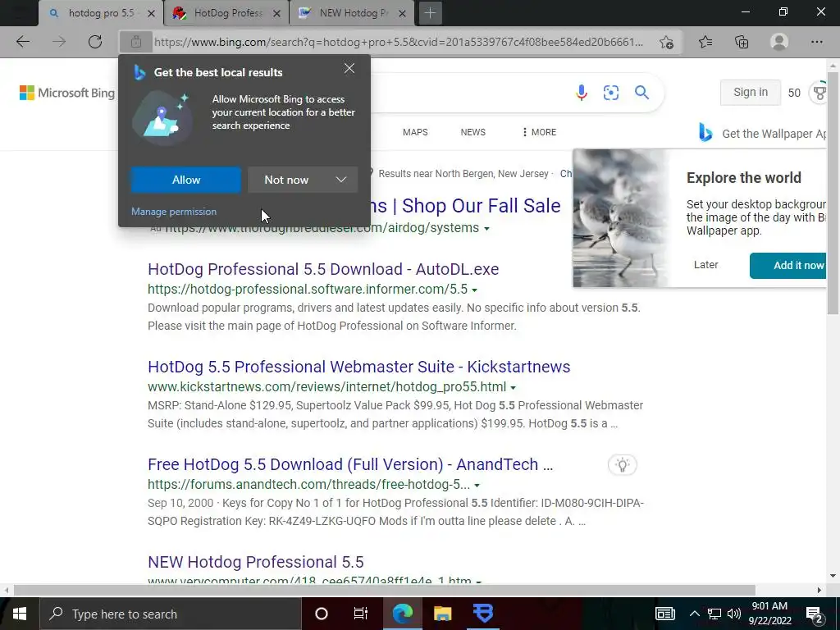The image size is (840, 630).
Task: Open HotDog Professional 5.5 Download result
Action: (323, 269)
